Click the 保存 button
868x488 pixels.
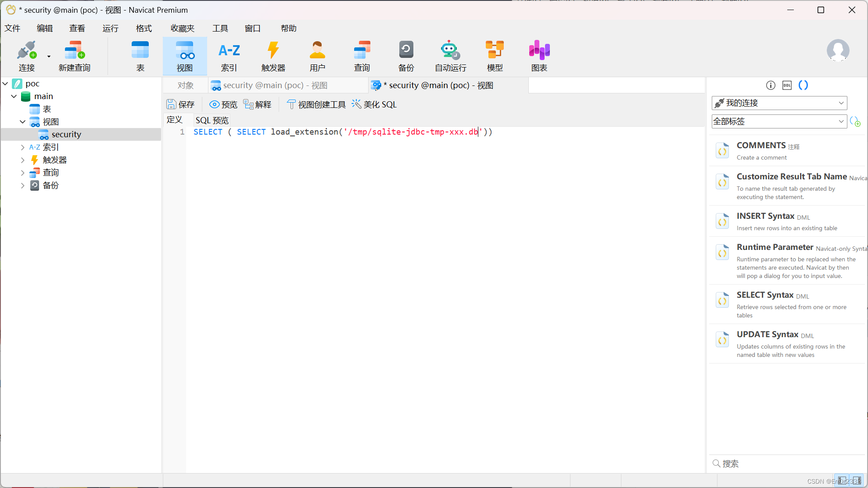180,104
